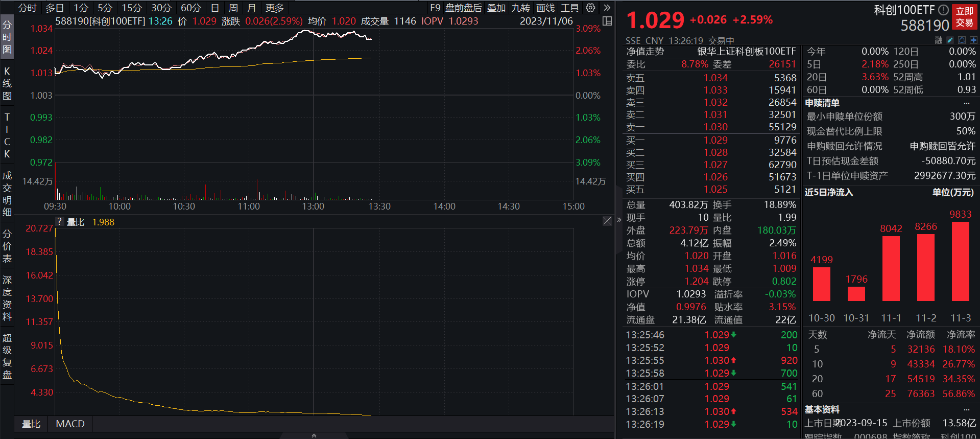Select 30分 minute chart
980x439 pixels.
coord(161,8)
